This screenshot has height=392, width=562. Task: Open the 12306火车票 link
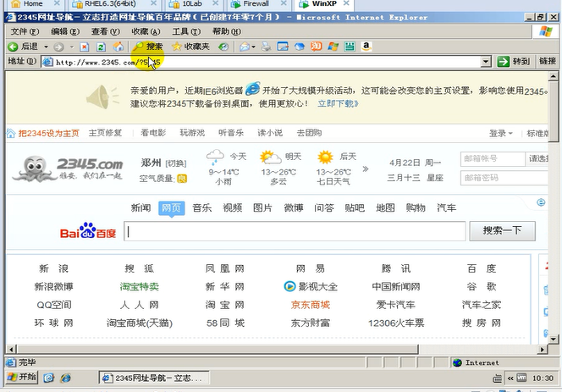pos(396,323)
